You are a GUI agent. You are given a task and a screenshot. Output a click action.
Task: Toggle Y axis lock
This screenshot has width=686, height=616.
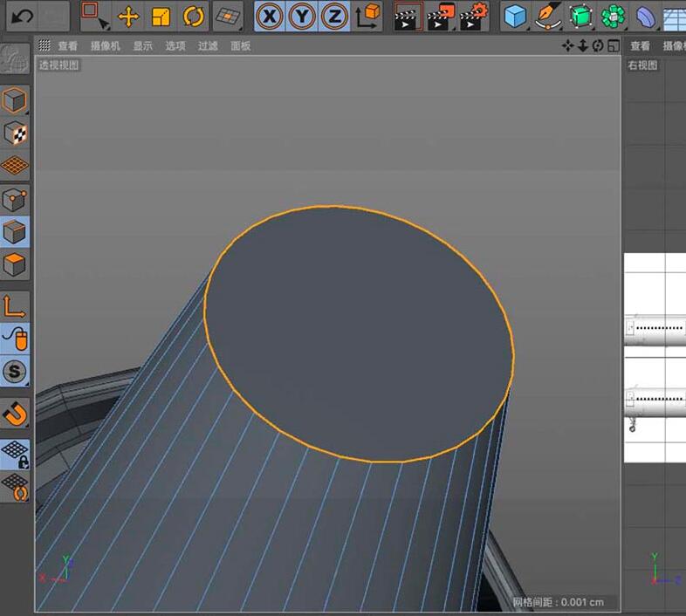pyautogui.click(x=302, y=17)
